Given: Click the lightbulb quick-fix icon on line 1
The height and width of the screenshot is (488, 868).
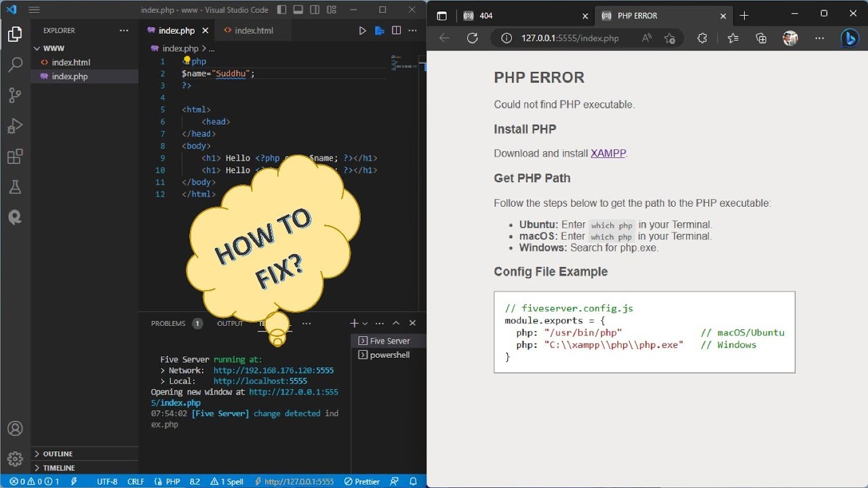Looking at the screenshot, I should pyautogui.click(x=188, y=61).
